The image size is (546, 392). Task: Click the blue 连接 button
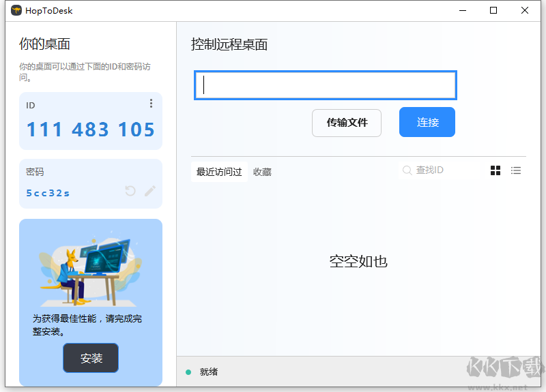(x=427, y=122)
